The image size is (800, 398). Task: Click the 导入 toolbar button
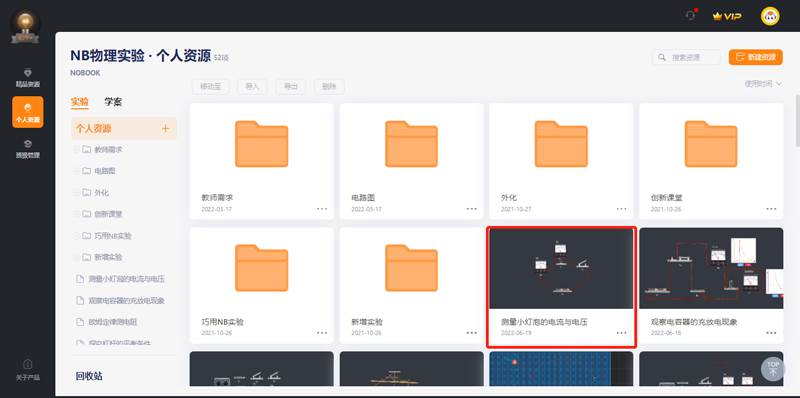[253, 86]
